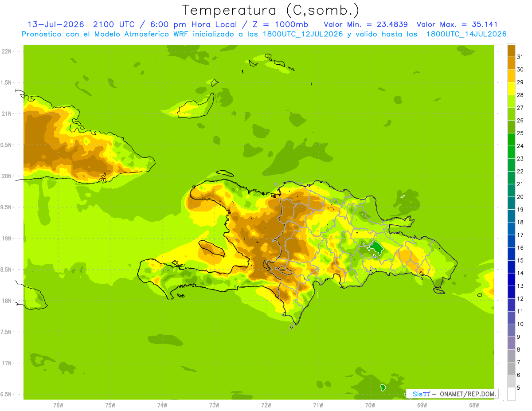Image resolution: width=532 pixels, height=411 pixels.
Task: Click colorbar label '27'
Action: point(520,108)
